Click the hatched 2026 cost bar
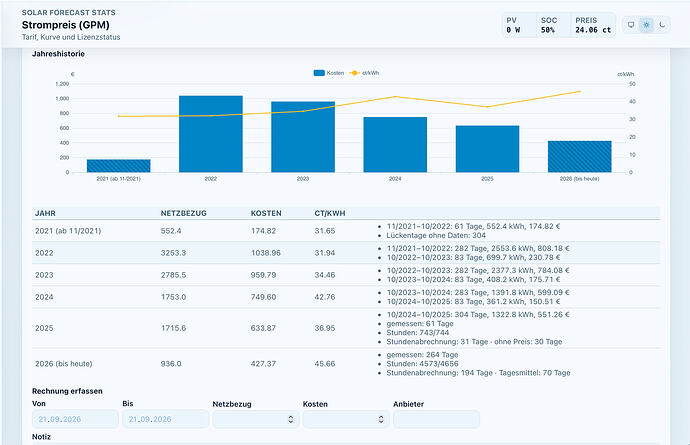 tap(580, 156)
